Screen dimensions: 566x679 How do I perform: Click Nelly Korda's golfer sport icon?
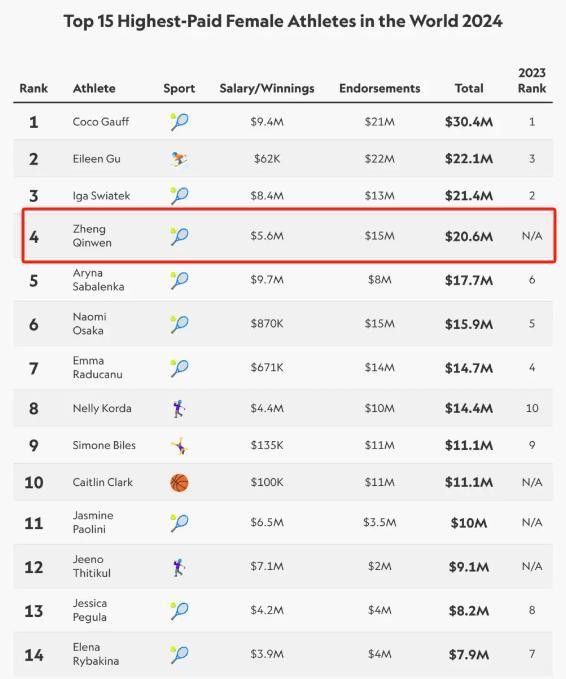[179, 408]
